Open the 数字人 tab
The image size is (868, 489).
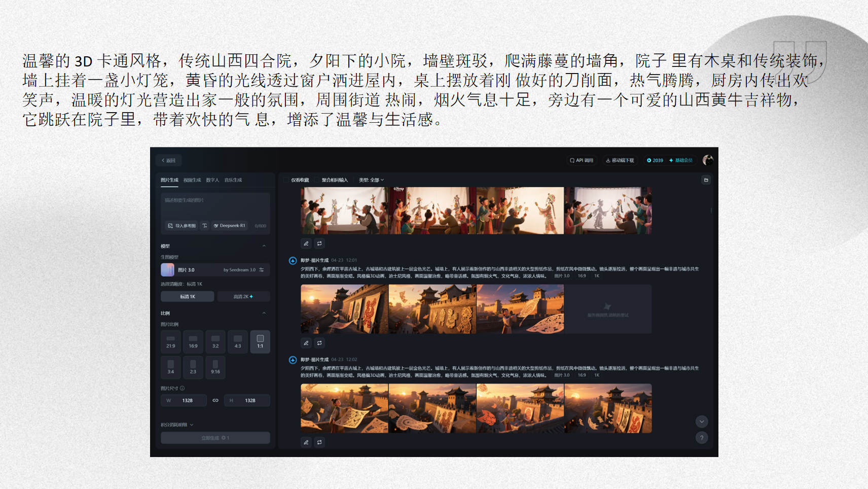(x=212, y=180)
